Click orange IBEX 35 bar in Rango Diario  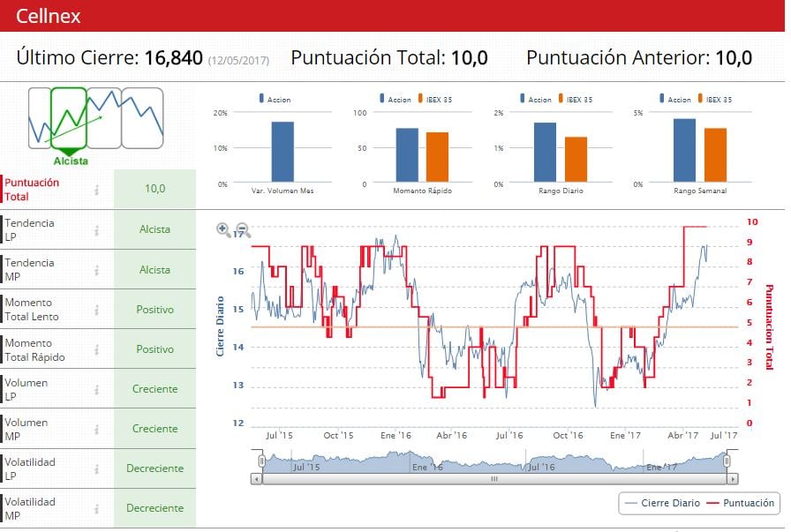click(x=576, y=160)
